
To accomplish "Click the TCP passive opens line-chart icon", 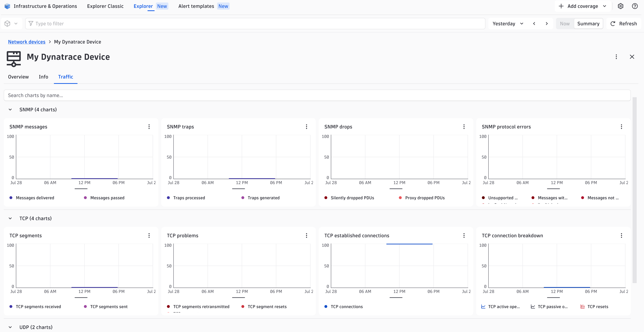I will point(533,306).
